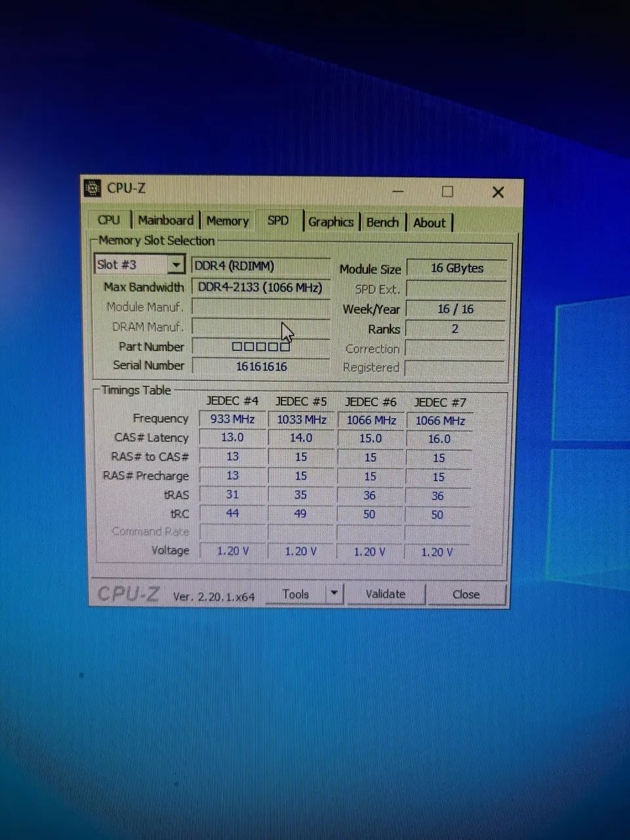The height and width of the screenshot is (840, 630).
Task: Click the Close button at bottom
Action: (466, 595)
